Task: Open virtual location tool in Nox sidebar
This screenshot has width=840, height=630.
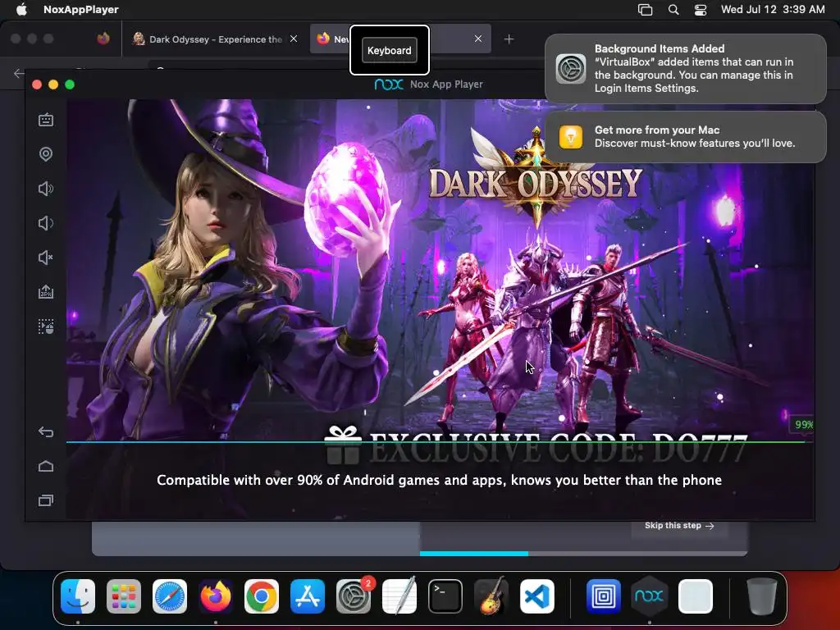Action: (46, 154)
